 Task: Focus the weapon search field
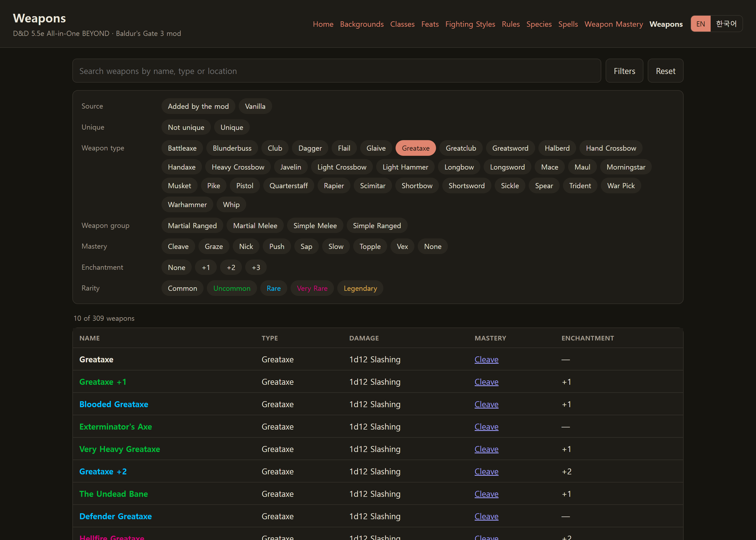[336, 71]
